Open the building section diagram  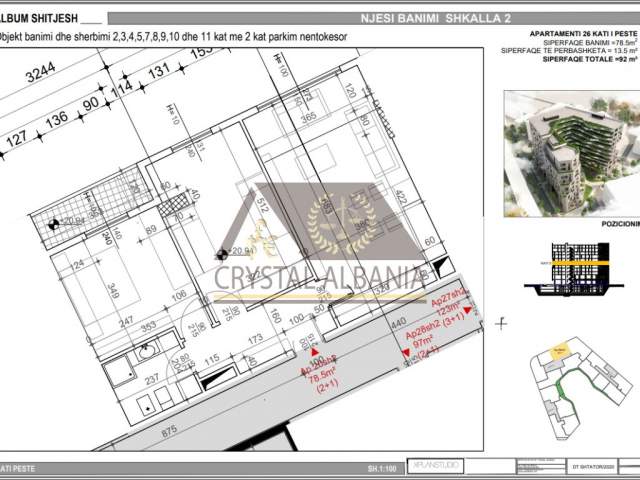pyautogui.click(x=574, y=269)
